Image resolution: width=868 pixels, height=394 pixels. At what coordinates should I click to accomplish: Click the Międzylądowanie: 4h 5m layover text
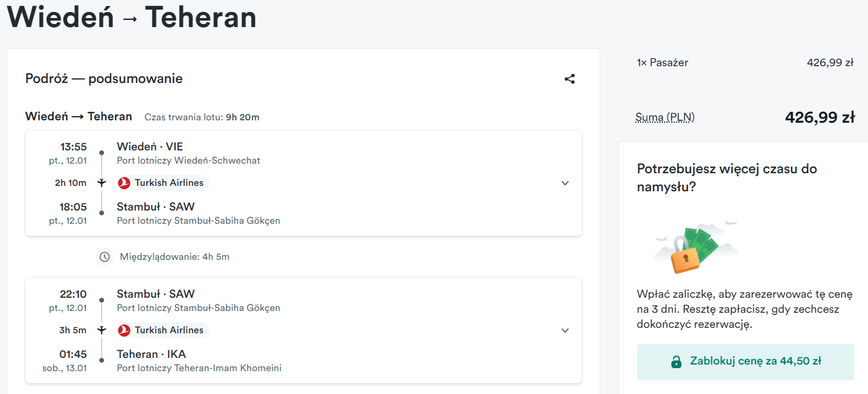pyautogui.click(x=174, y=257)
